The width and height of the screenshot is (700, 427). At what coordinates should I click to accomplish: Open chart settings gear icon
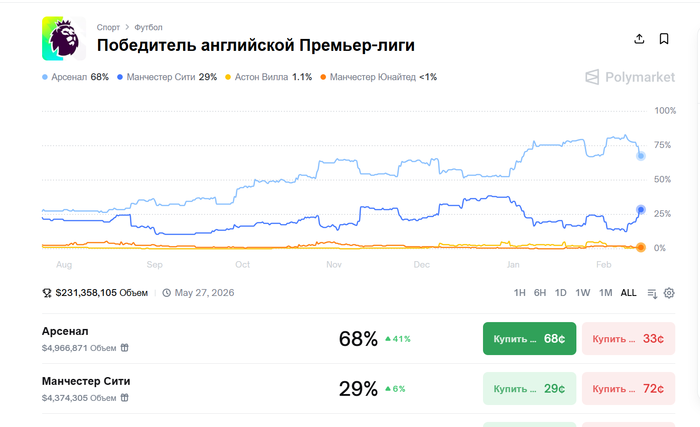[669, 293]
